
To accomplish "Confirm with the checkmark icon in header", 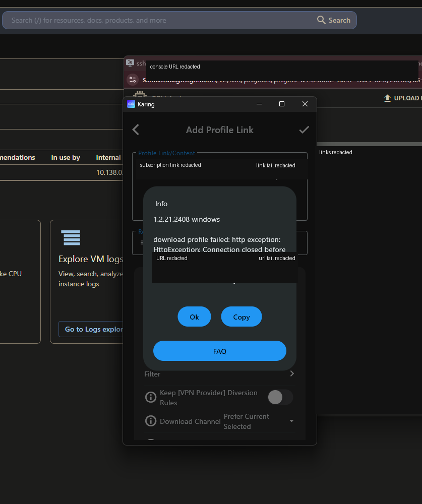I will [x=304, y=130].
